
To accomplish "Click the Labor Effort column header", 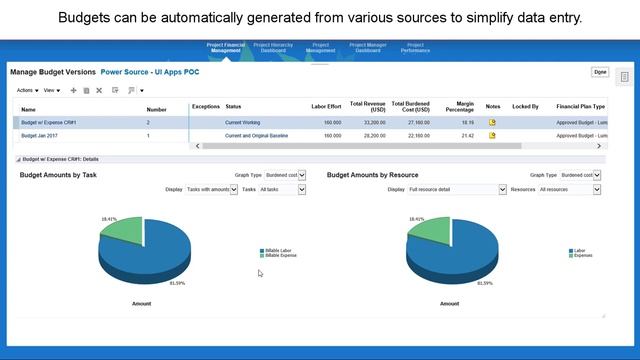I will coord(326,107).
